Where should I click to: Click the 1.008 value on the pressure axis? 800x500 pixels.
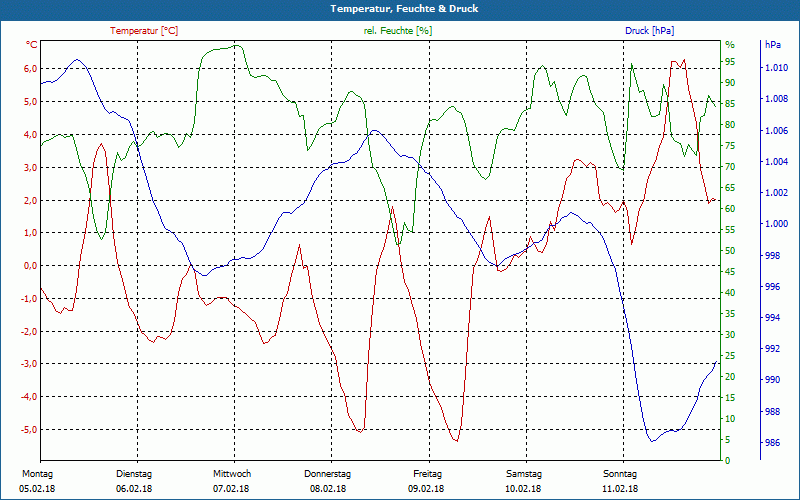776,99
